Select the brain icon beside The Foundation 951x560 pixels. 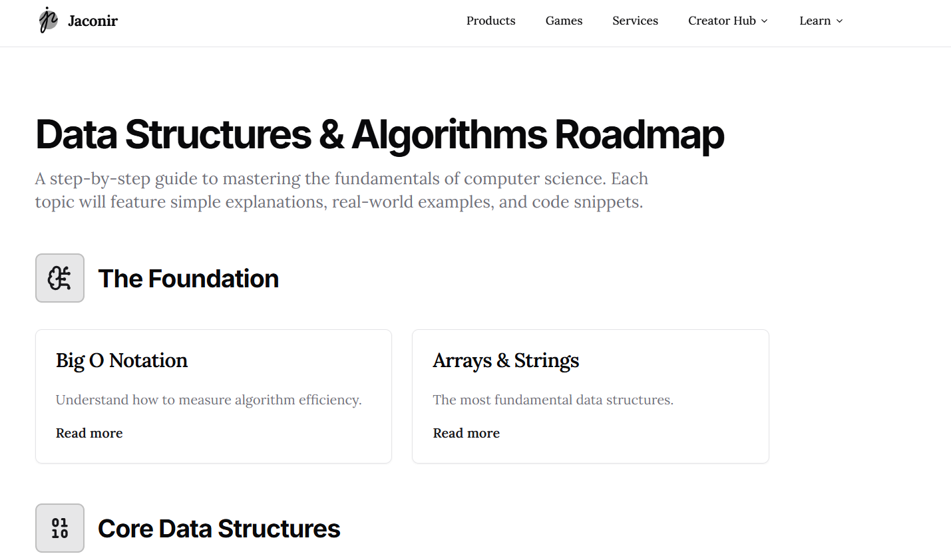pos(59,278)
